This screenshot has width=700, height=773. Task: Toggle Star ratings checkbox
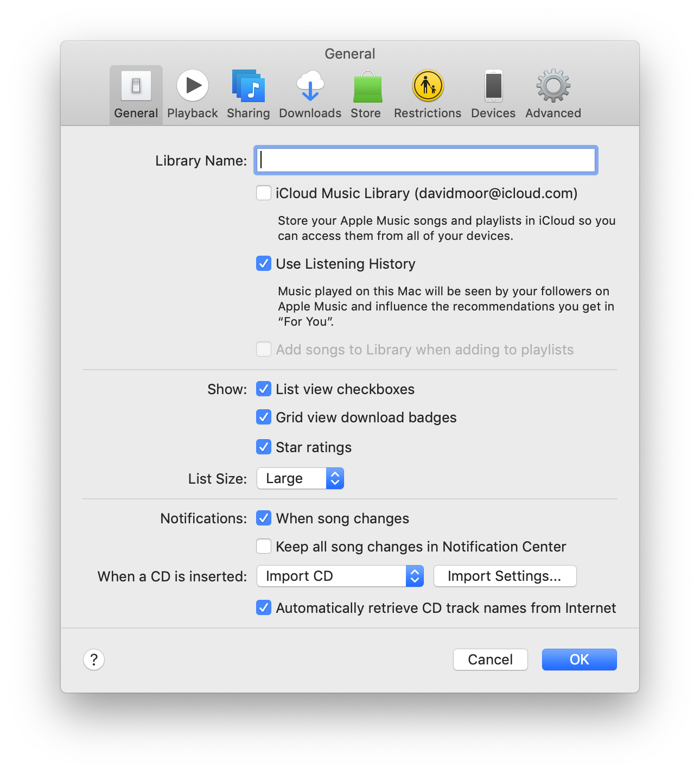[x=264, y=447]
